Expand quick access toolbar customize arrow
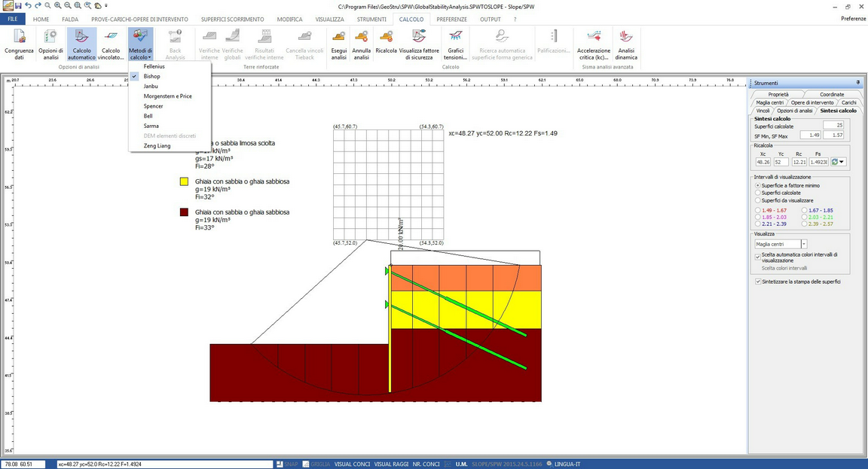868x469 pixels. pyautogui.click(x=106, y=5)
